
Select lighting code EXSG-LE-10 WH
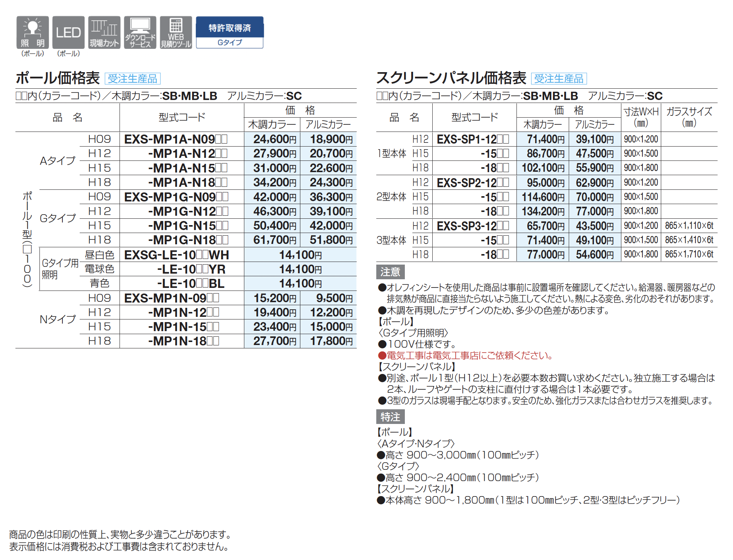pos(177,255)
